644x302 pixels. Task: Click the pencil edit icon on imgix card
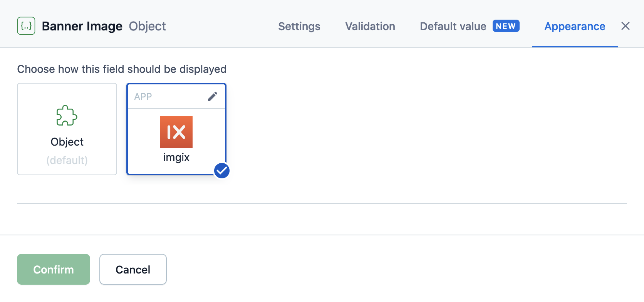(213, 96)
